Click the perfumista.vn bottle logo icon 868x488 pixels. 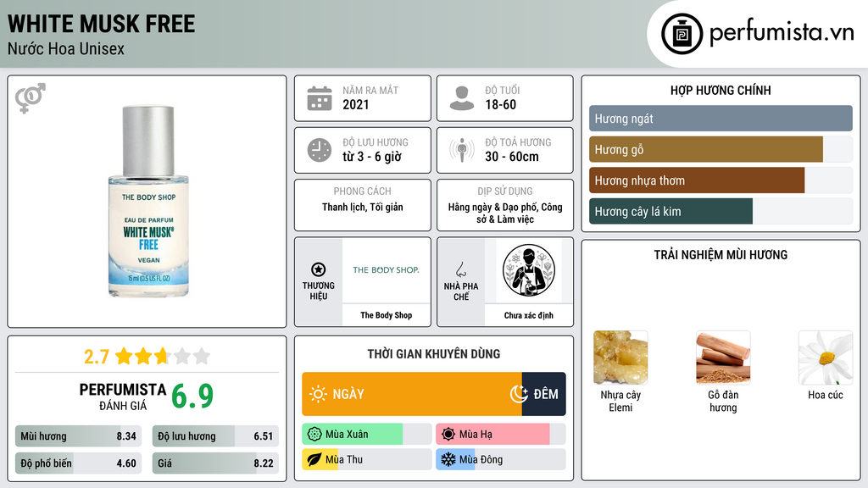pos(682,34)
